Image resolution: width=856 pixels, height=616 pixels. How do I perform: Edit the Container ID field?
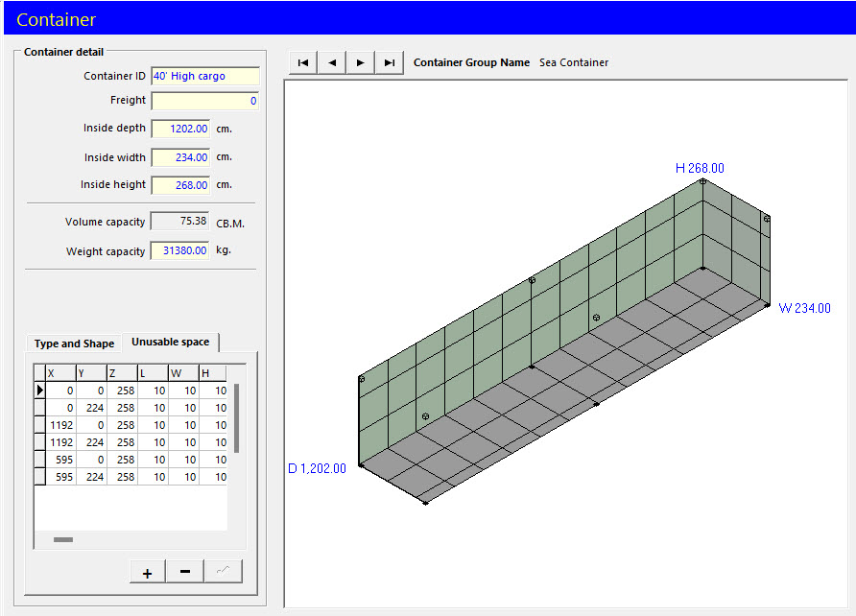205,76
